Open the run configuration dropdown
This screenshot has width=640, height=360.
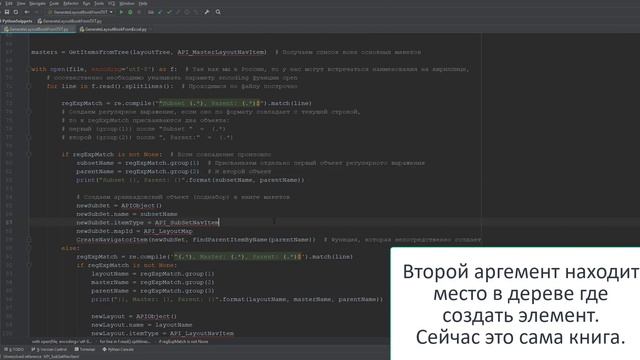pyautogui.click(x=80, y=12)
